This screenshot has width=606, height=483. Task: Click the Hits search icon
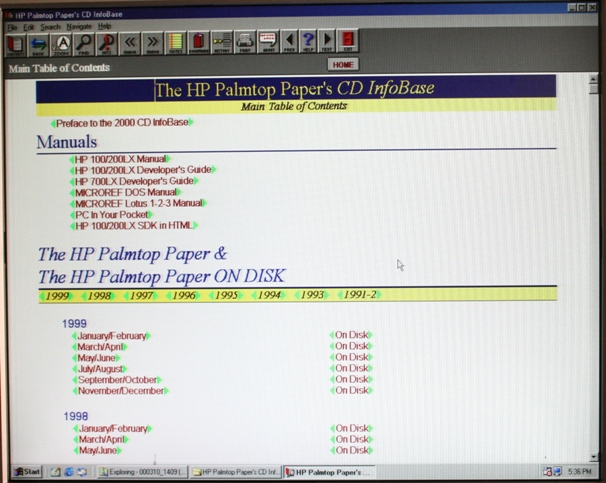[x=107, y=44]
